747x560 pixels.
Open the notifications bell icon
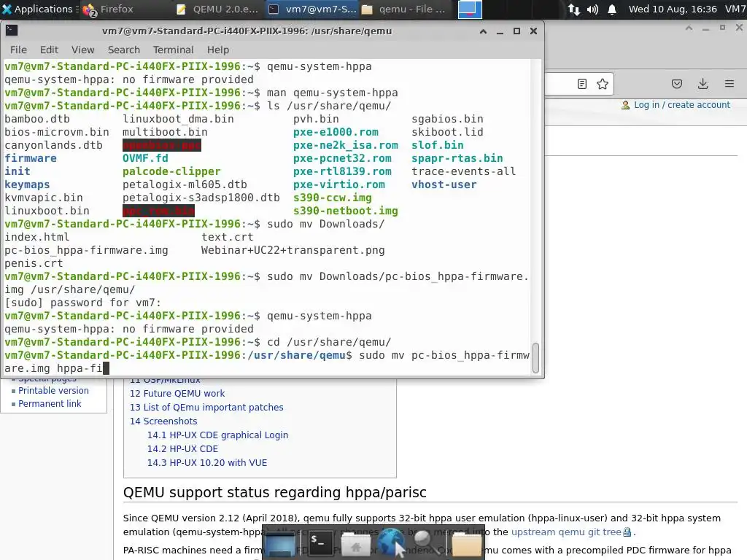tap(612, 9)
